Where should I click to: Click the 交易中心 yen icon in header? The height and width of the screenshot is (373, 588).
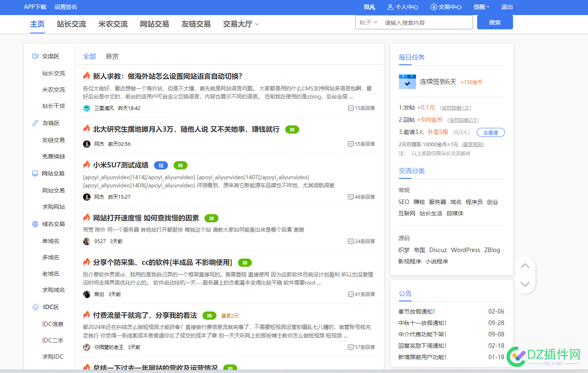(434, 7)
